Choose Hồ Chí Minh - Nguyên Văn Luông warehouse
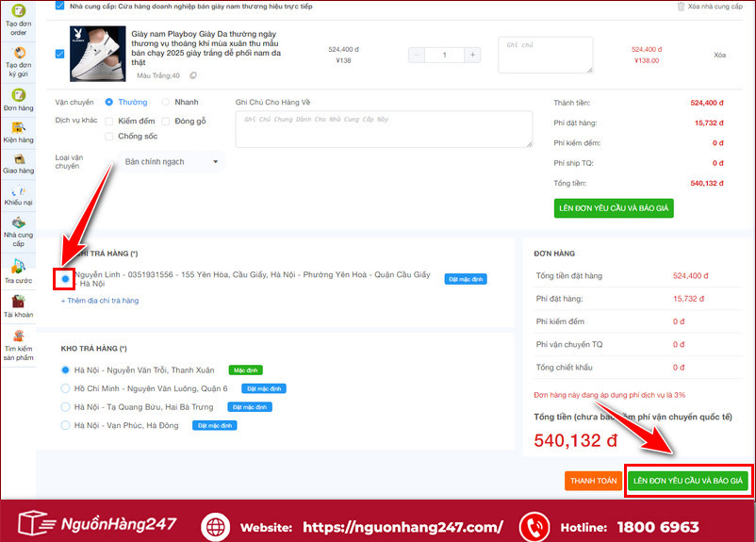Viewport: 756px width, 542px height. [x=65, y=388]
